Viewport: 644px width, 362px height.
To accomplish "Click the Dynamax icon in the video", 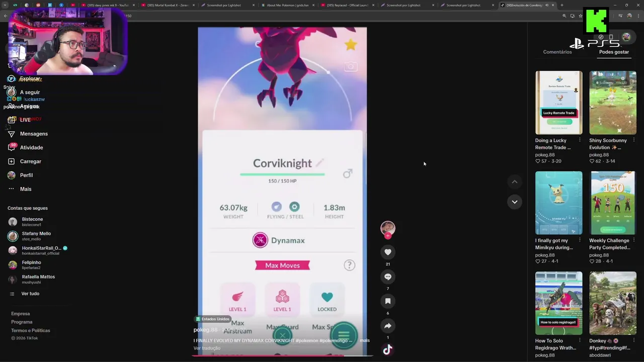I will (x=260, y=240).
